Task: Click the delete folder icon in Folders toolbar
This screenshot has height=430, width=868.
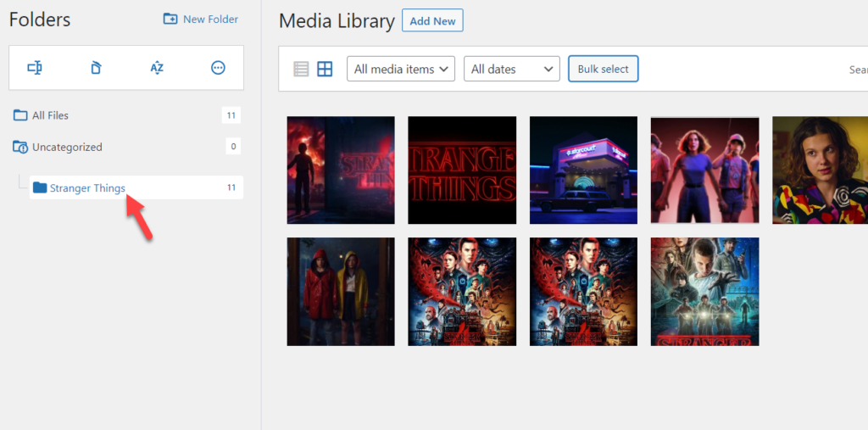Action: coord(96,68)
